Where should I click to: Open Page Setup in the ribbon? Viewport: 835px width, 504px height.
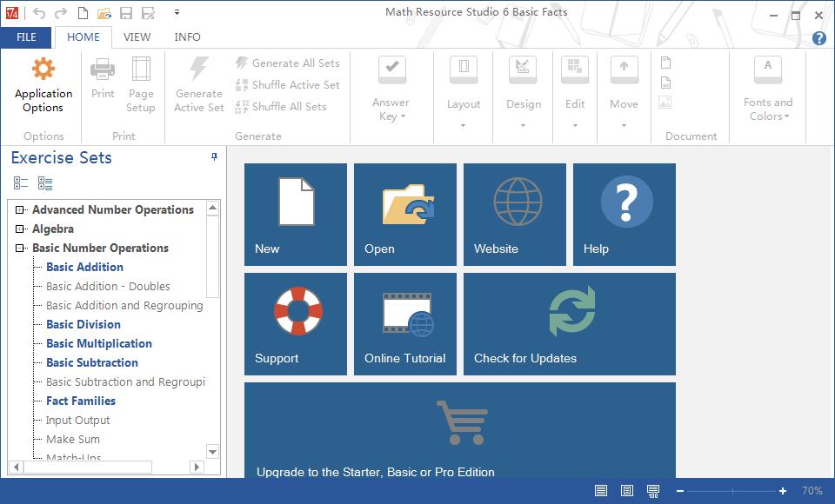click(x=141, y=85)
